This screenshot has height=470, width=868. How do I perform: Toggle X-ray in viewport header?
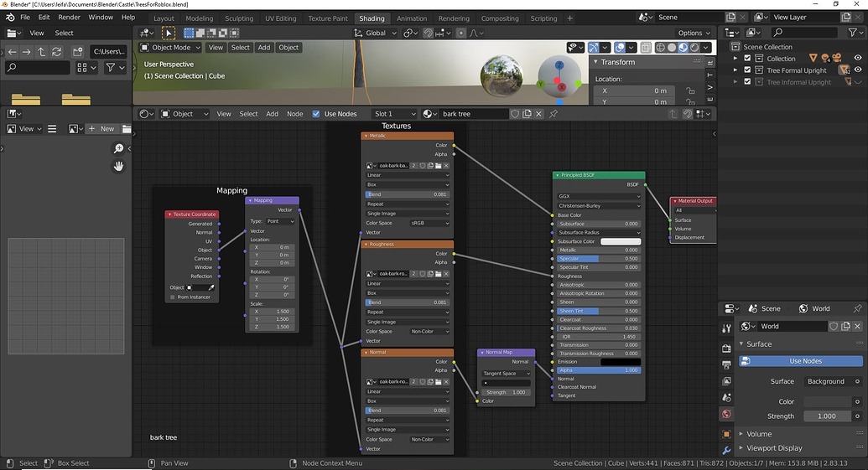[x=646, y=48]
